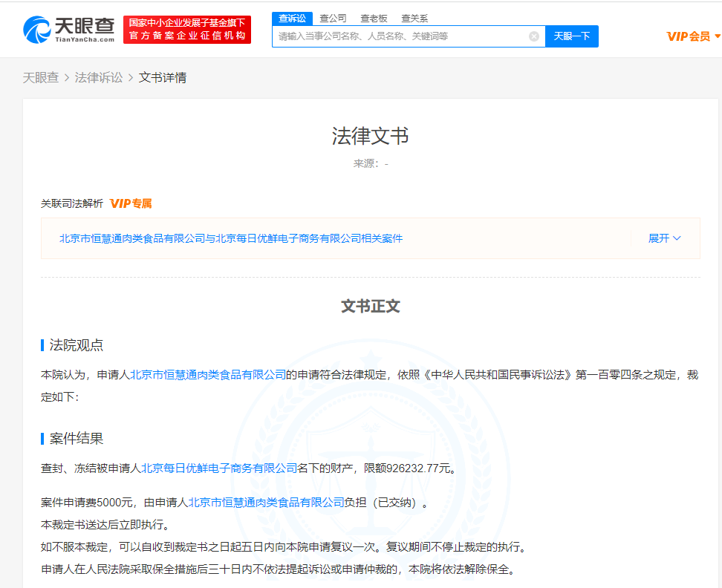This screenshot has height=588, width=722.
Task: Select the 查诉讼 tab
Action: (292, 19)
